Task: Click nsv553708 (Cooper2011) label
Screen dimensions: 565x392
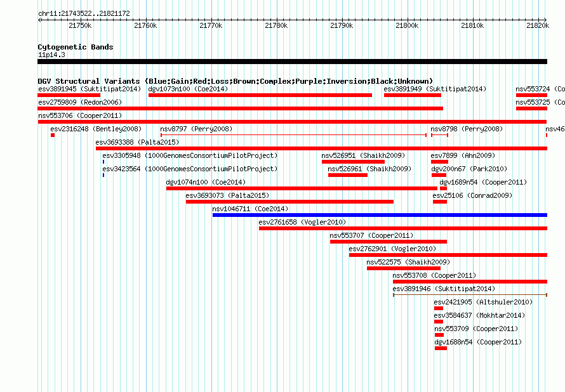Action: pos(434,275)
